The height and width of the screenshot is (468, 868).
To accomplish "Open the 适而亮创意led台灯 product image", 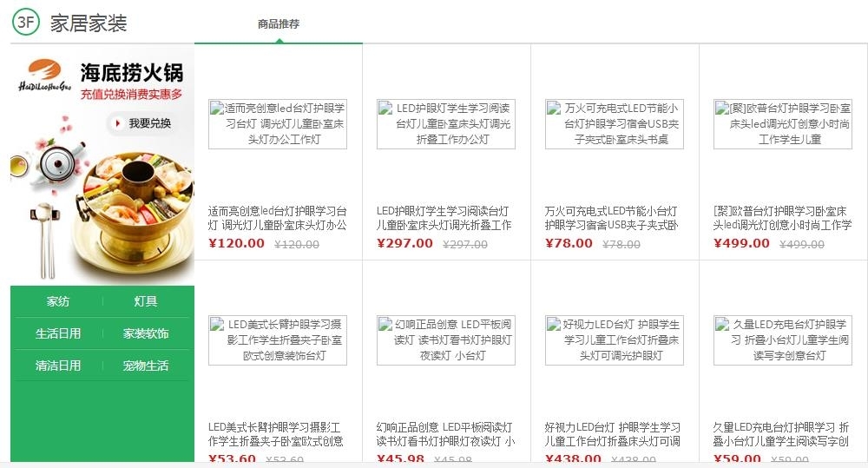I will 278,124.
